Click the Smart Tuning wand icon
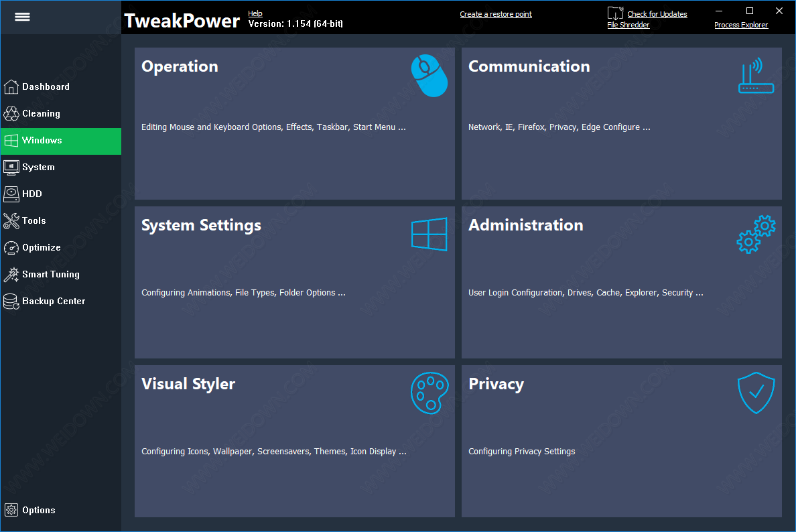Image resolution: width=796 pixels, height=532 pixels. coord(11,275)
